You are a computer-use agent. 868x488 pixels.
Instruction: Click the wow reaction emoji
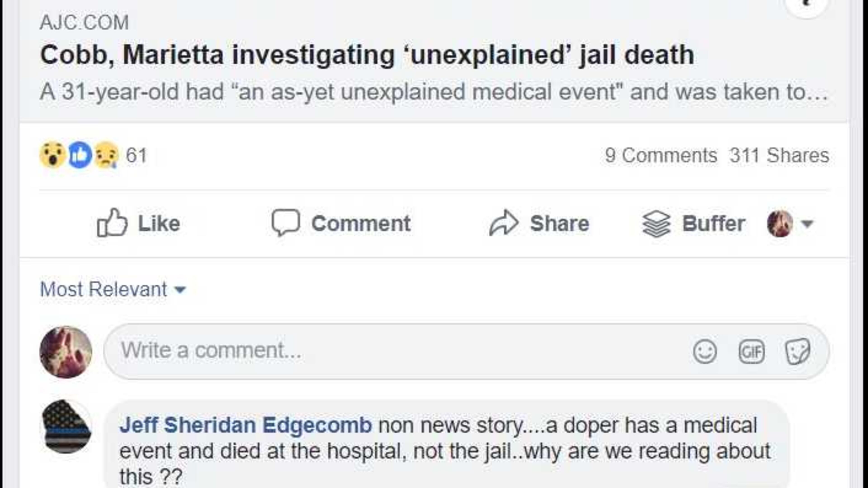pyautogui.click(x=53, y=155)
